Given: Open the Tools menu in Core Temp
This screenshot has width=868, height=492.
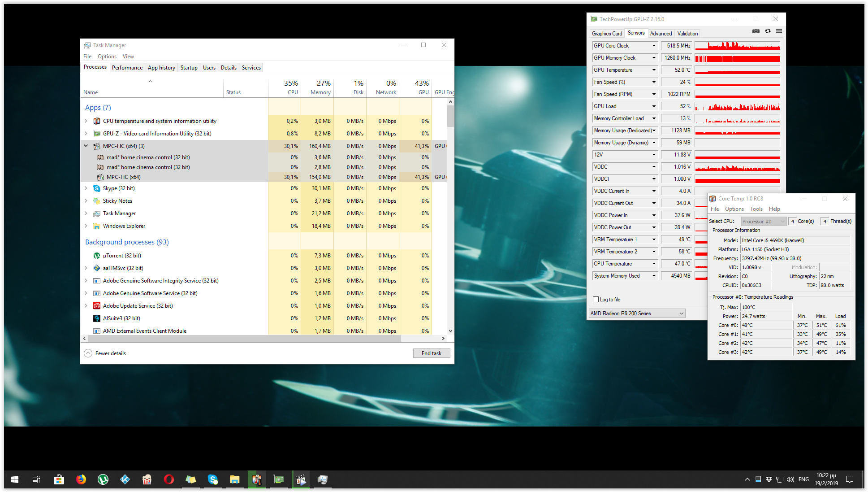Looking at the screenshot, I should click(x=756, y=209).
